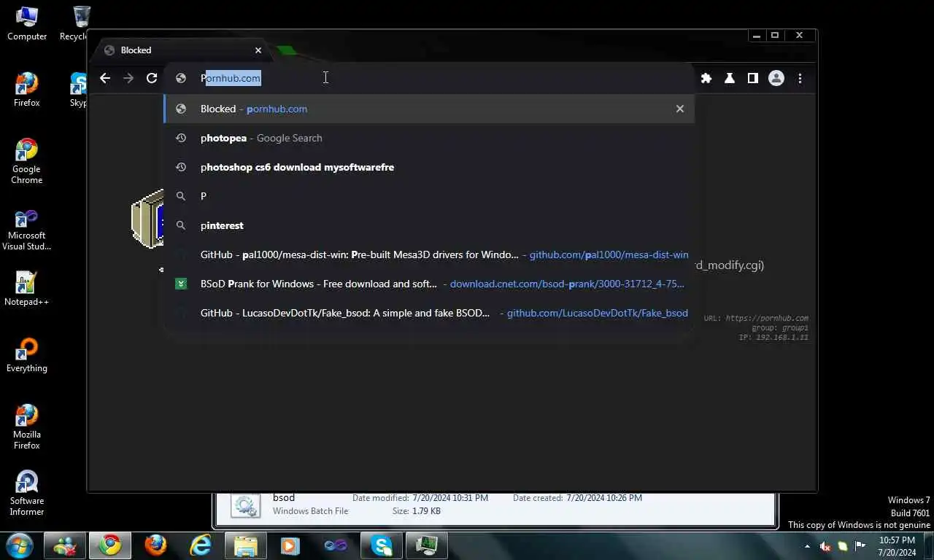Open the Windows Start button
This screenshot has width=934, height=560.
click(x=20, y=545)
